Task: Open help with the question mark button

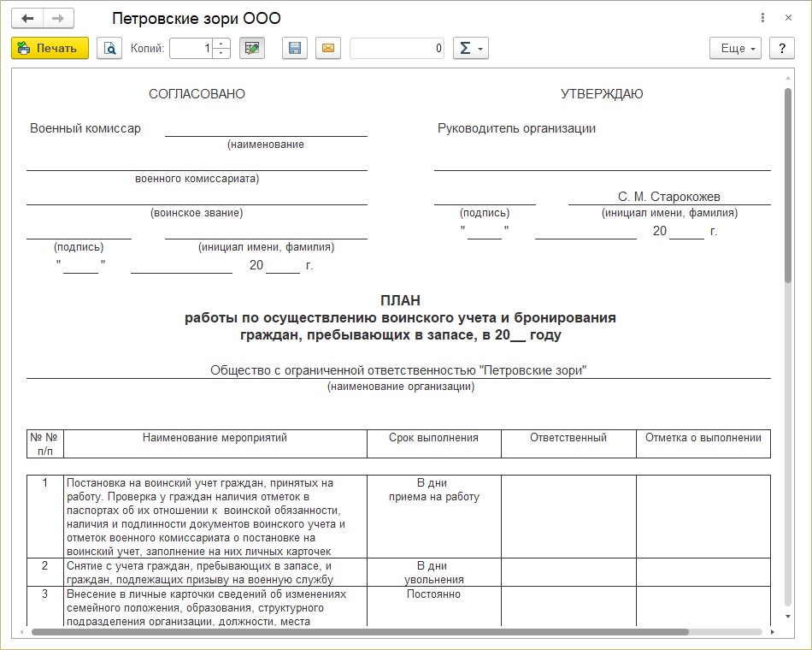Action: pos(782,48)
